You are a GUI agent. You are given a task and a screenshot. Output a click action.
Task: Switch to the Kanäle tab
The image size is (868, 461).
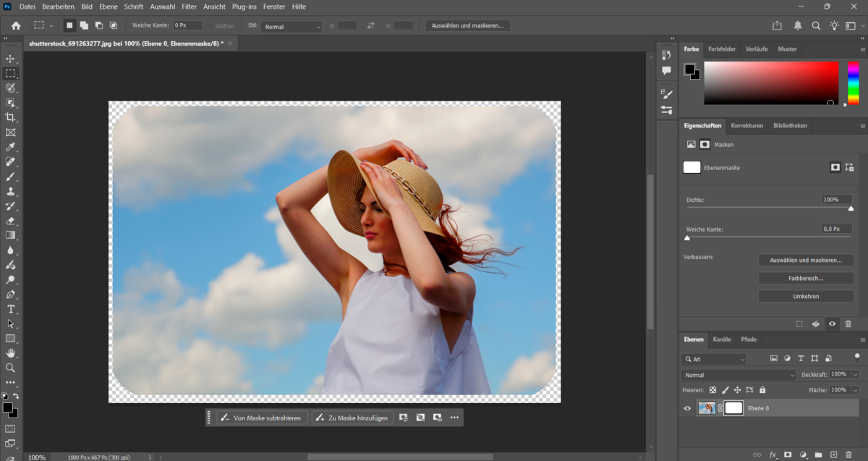[722, 339]
